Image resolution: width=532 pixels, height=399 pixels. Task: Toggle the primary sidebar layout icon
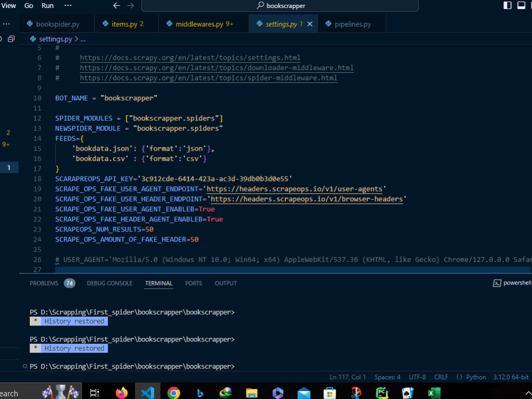click(x=507, y=5)
